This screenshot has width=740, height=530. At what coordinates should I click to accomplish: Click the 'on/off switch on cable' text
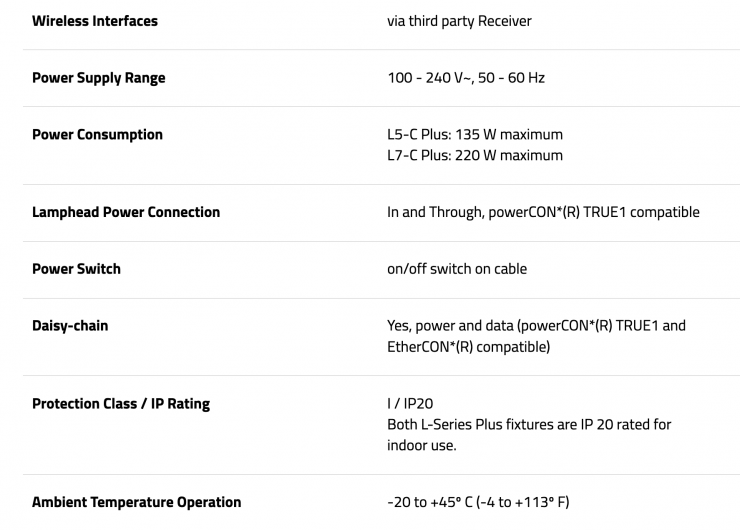pos(456,269)
